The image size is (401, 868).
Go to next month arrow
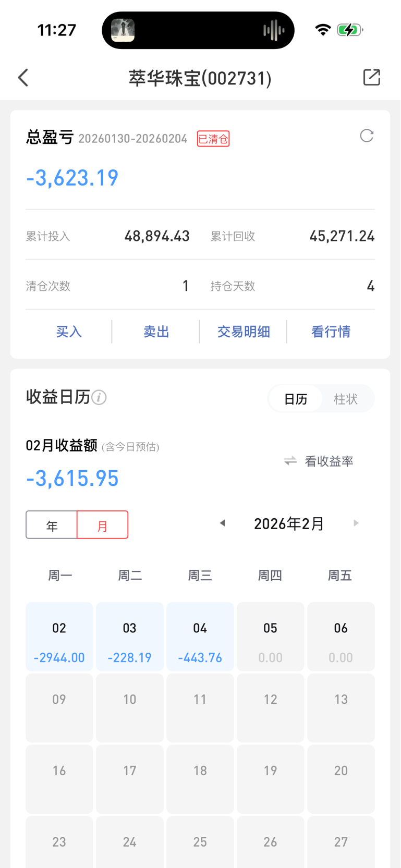356,523
